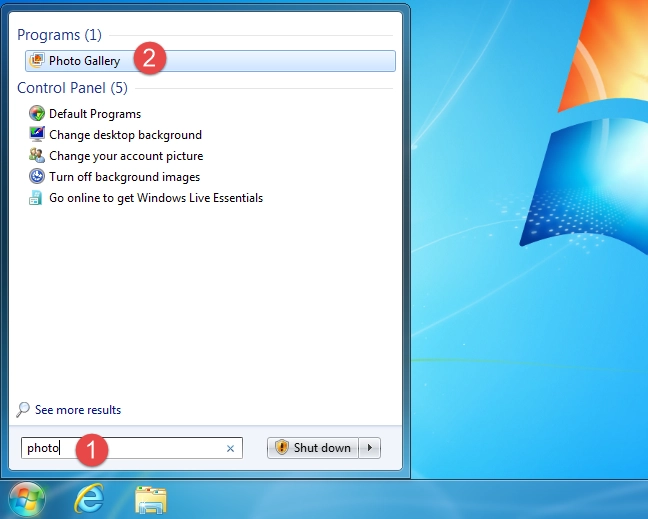This screenshot has width=648, height=519.
Task: Open Default Programs control panel entry
Action: pos(95,114)
